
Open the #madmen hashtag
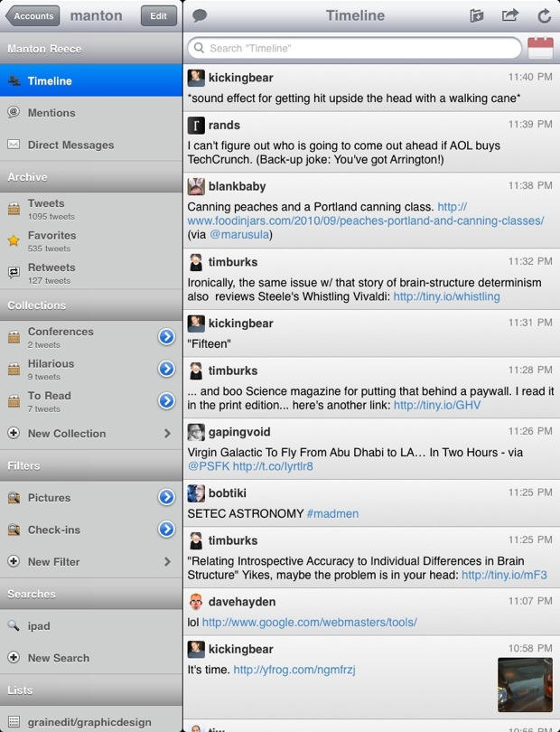(x=332, y=513)
